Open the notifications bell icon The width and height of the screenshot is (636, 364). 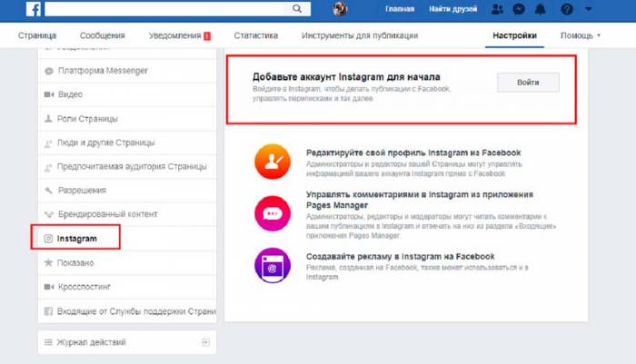click(540, 9)
